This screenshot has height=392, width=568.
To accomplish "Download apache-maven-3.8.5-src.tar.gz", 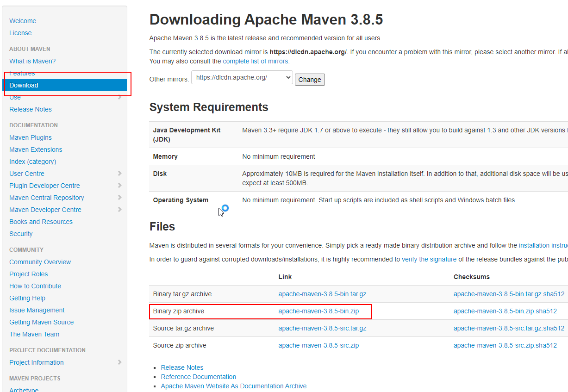I will tap(322, 328).
